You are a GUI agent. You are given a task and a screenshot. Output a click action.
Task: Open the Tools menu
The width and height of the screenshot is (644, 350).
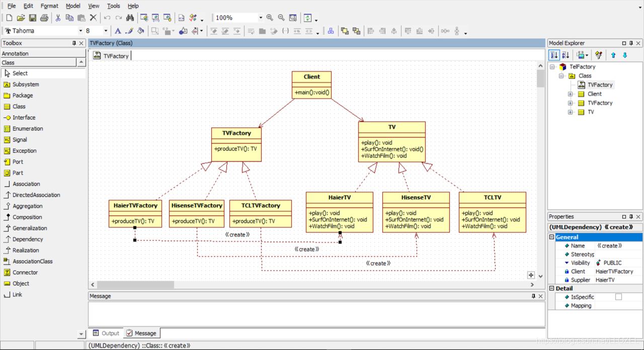pos(114,6)
